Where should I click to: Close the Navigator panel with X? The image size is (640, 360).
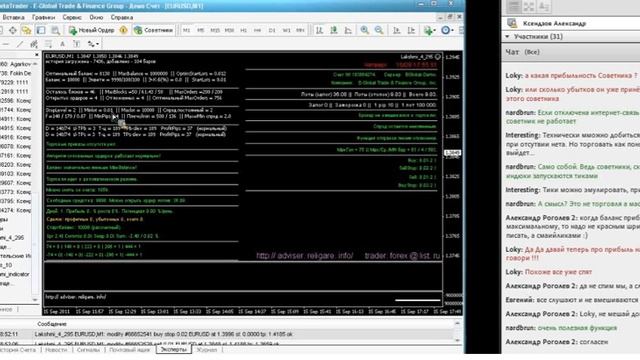click(36, 55)
